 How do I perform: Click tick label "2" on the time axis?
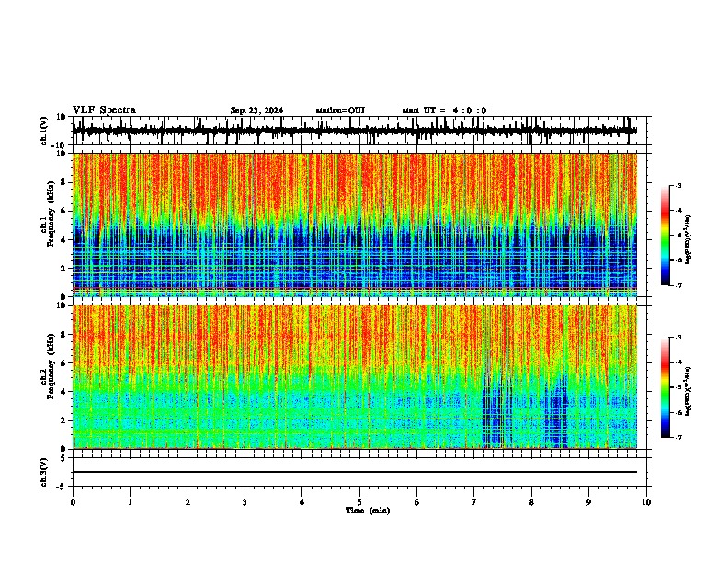tap(188, 502)
